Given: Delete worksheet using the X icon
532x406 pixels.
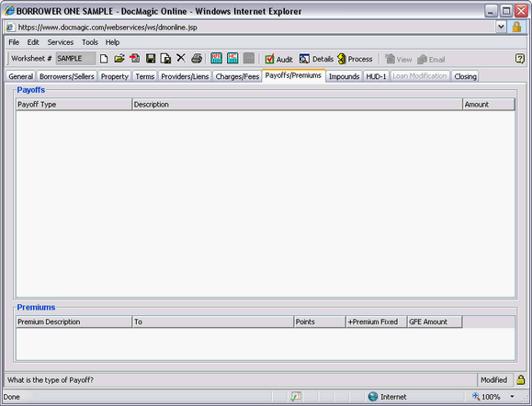Looking at the screenshot, I should coord(181,58).
